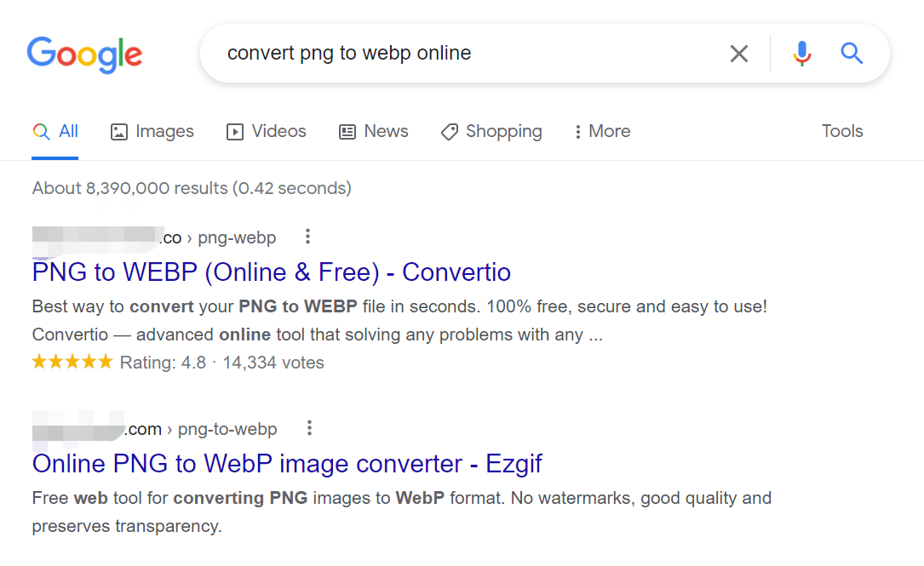The height and width of the screenshot is (566, 924).
Task: Click the png-webp breadcrumb above the Convertio result
Action: click(x=237, y=237)
